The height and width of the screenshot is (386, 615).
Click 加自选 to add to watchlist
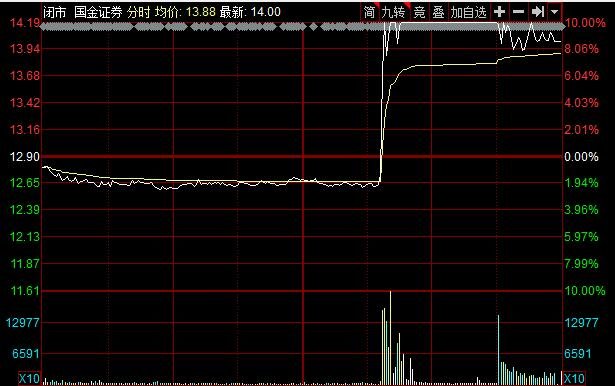point(468,12)
